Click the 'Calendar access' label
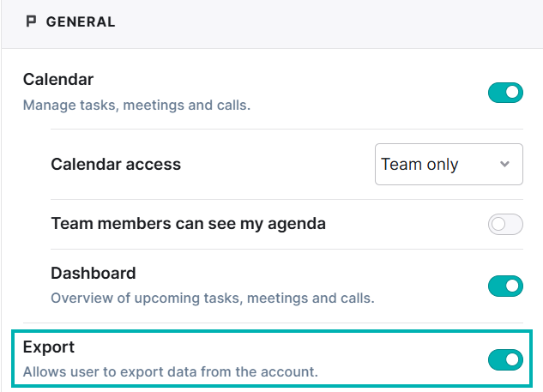This screenshot has width=543, height=392. pyautogui.click(x=116, y=164)
